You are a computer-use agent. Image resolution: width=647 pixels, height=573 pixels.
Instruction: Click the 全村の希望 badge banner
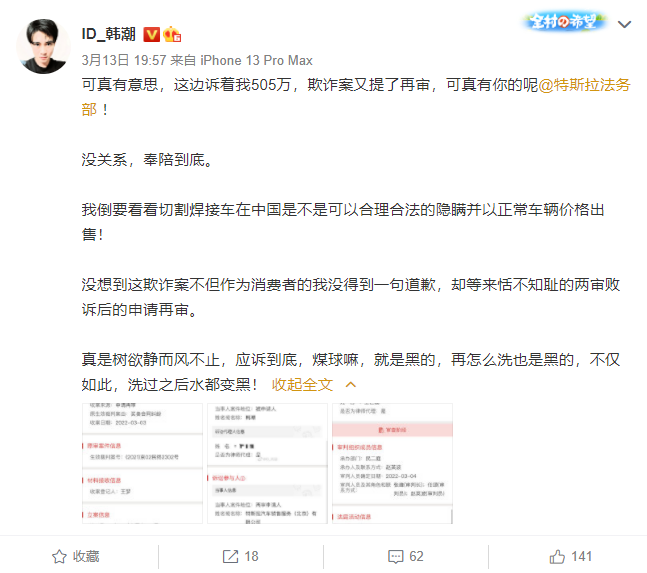(x=564, y=21)
